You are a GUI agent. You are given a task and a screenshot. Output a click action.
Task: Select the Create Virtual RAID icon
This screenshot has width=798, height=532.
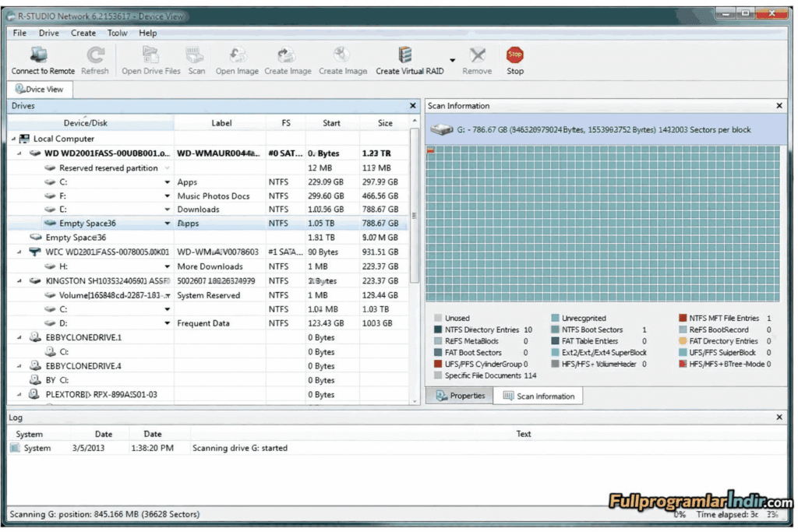(405, 56)
